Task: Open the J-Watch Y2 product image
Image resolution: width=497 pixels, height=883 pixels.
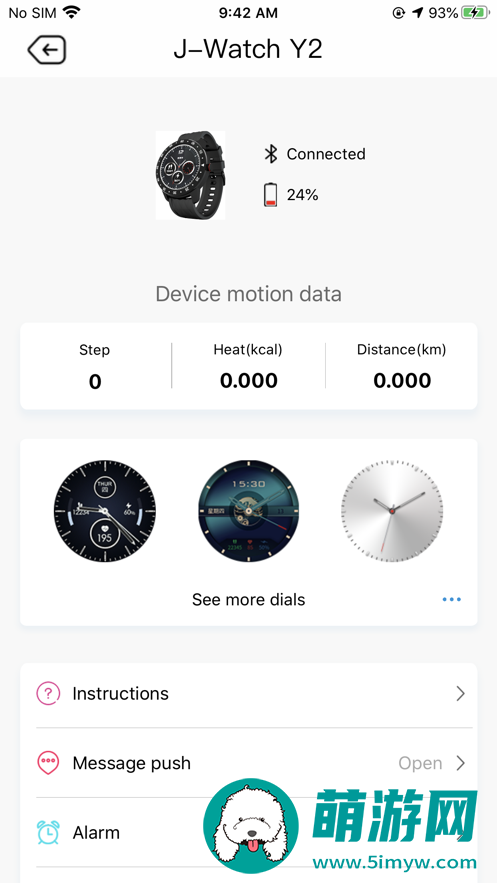Action: pos(190,175)
